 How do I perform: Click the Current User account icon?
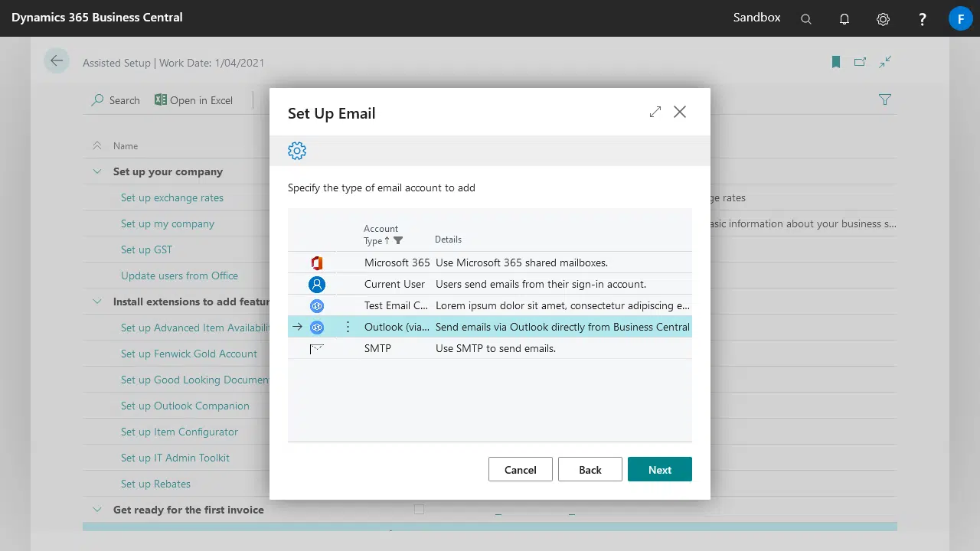click(x=317, y=284)
